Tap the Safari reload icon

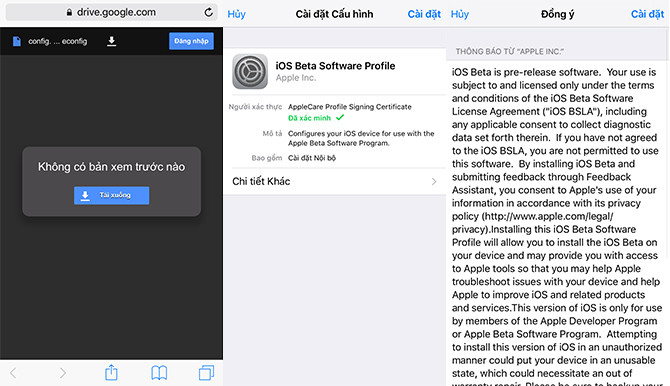209,12
